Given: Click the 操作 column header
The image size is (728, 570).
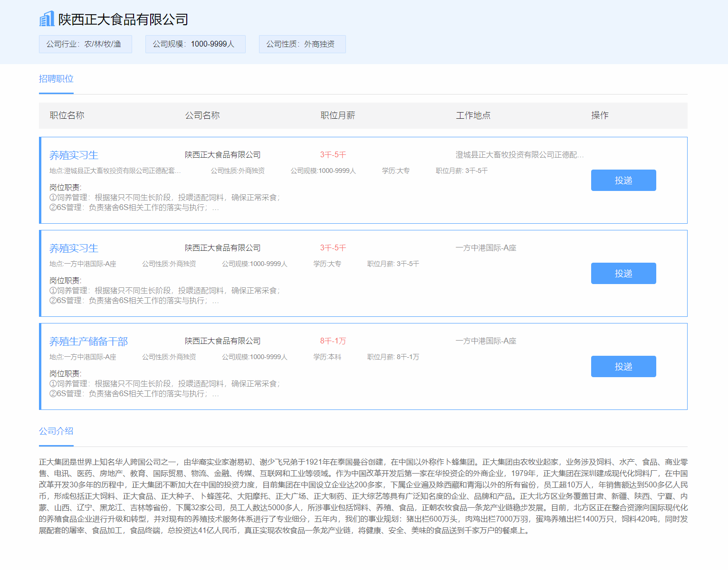Looking at the screenshot, I should pyautogui.click(x=600, y=115).
